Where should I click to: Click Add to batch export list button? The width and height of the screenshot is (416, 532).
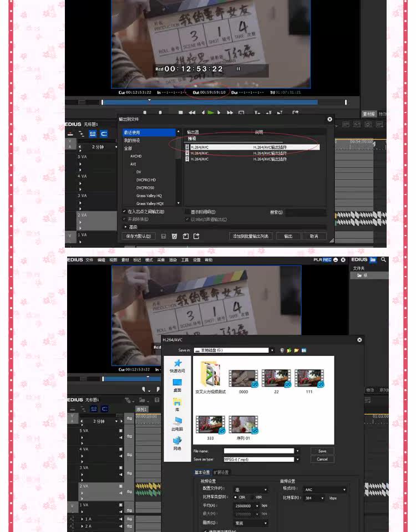pos(251,236)
